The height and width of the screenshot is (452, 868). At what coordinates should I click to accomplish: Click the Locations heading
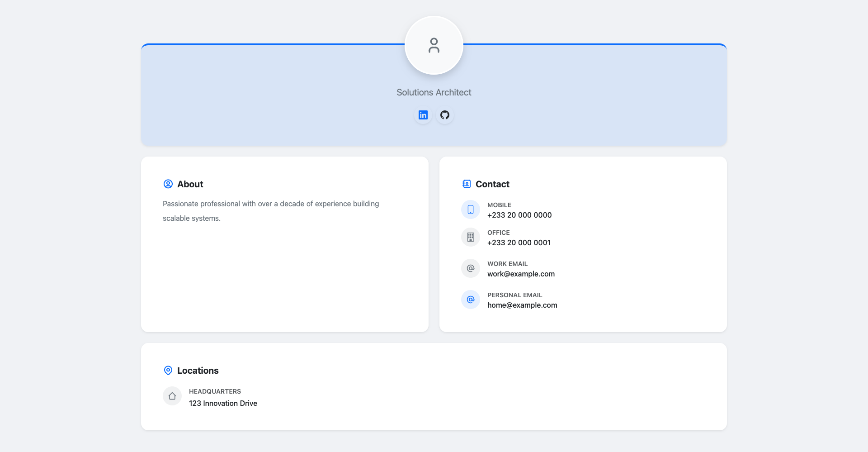click(x=198, y=371)
